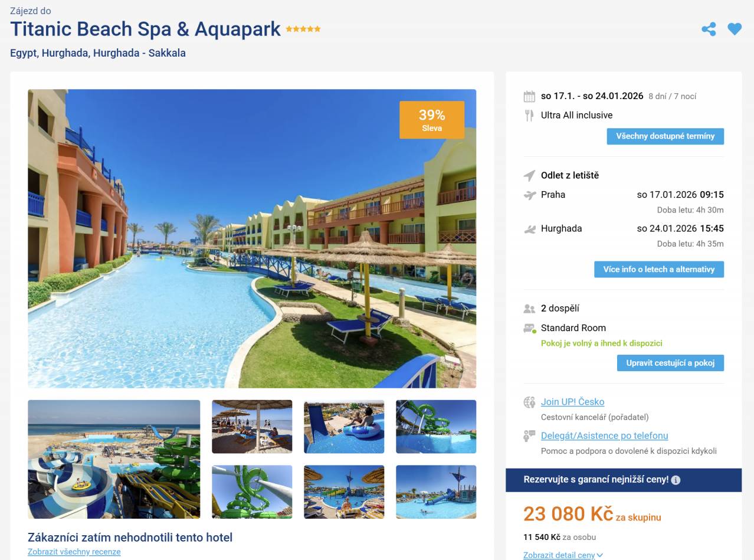The height and width of the screenshot is (560, 754).
Task: Click the info icon beside price guarantee
Action: [676, 480]
